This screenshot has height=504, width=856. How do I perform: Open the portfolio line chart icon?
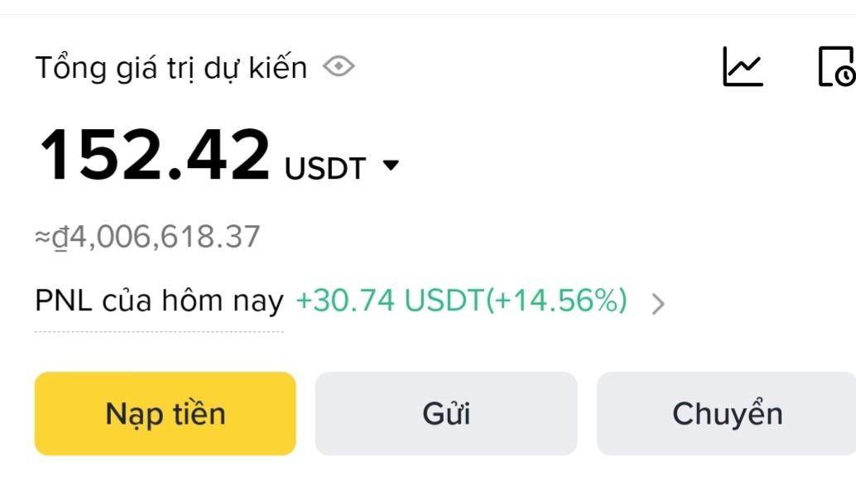click(x=743, y=66)
